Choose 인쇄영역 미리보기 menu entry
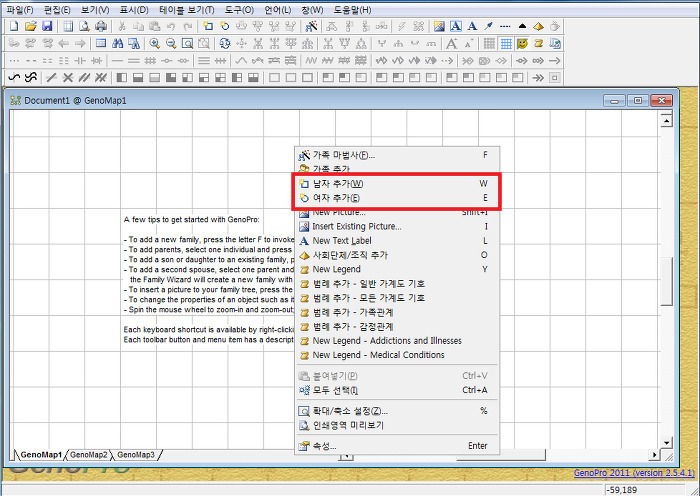Screen dimensions: 700x496 pos(397,425)
